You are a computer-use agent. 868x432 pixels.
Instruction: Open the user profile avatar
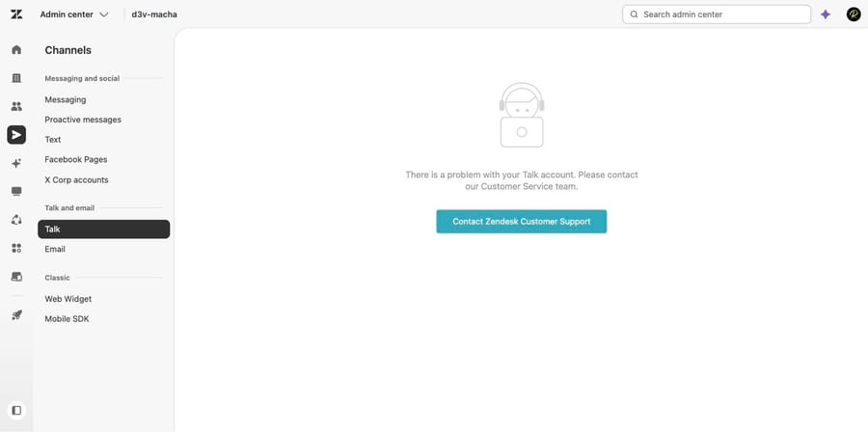coord(854,14)
